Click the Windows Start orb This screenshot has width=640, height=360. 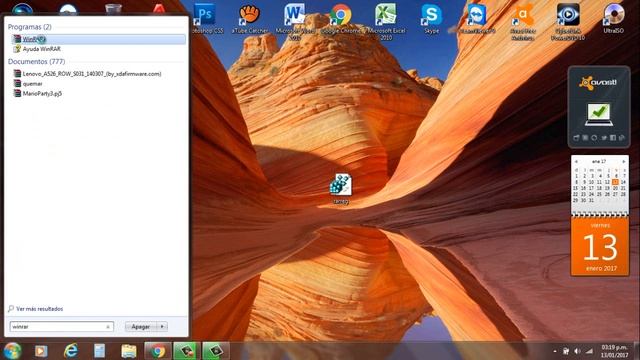[x=12, y=351]
